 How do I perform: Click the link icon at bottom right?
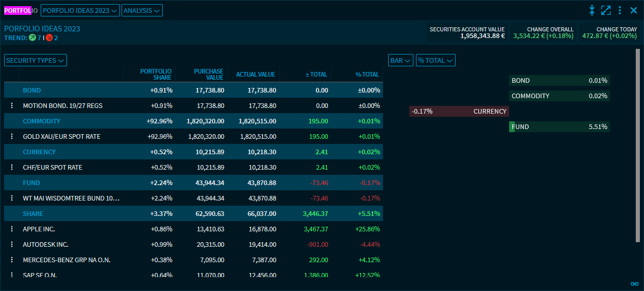point(634,283)
